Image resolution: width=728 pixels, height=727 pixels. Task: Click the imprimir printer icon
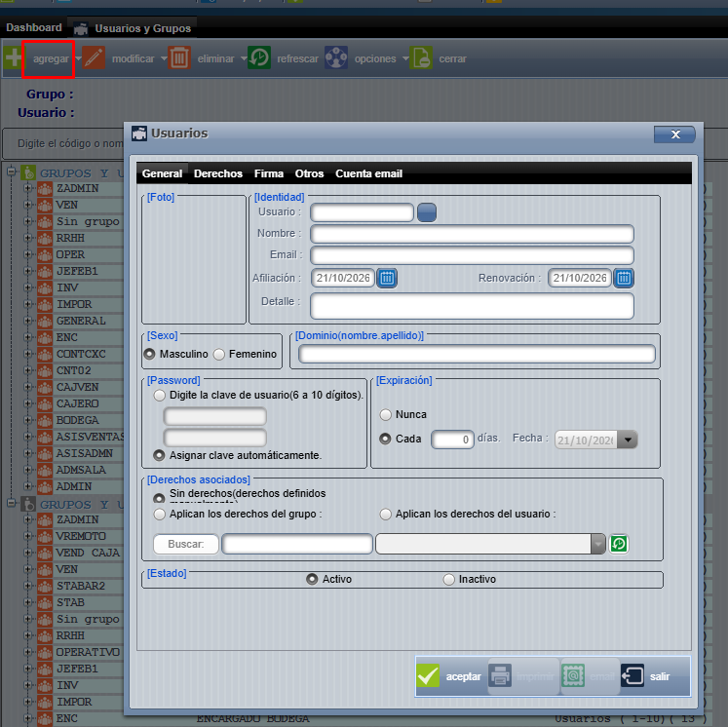tap(500, 676)
